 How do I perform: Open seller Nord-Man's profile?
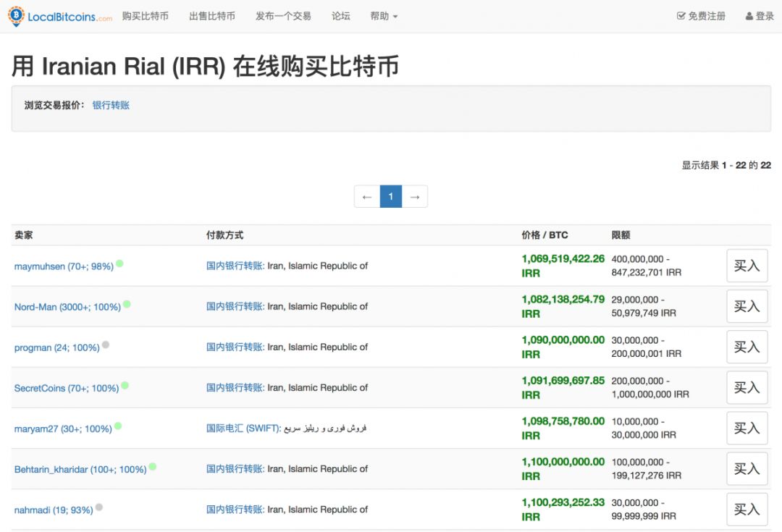(67, 307)
